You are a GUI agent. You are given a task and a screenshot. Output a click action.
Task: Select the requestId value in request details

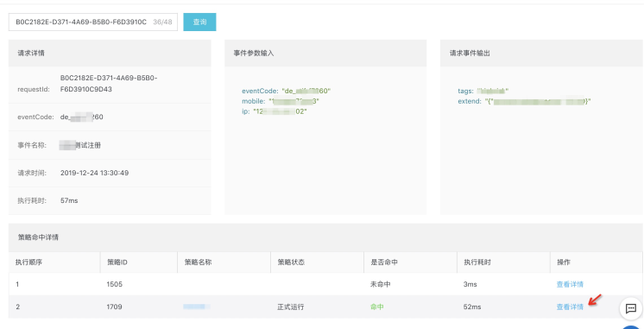pos(109,84)
